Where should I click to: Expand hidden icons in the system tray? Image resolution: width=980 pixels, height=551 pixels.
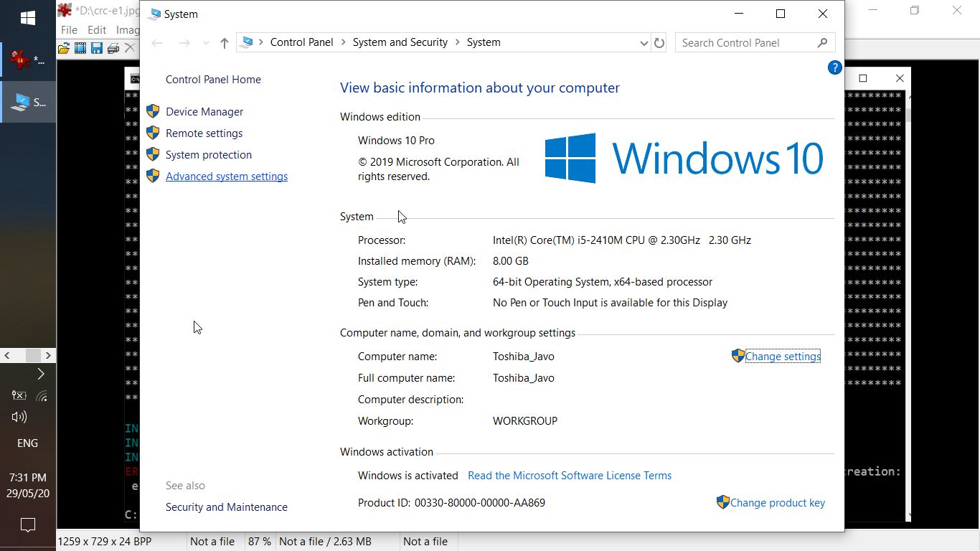pyautogui.click(x=41, y=373)
